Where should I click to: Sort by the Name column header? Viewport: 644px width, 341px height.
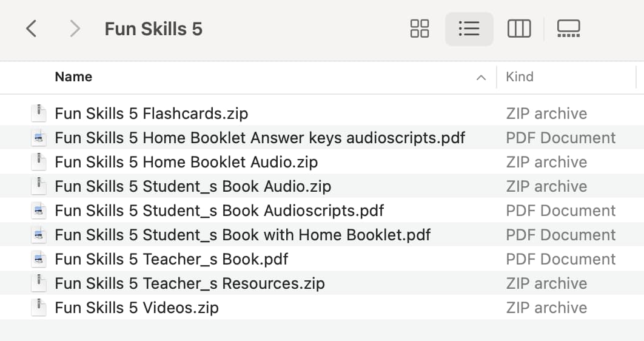73,77
